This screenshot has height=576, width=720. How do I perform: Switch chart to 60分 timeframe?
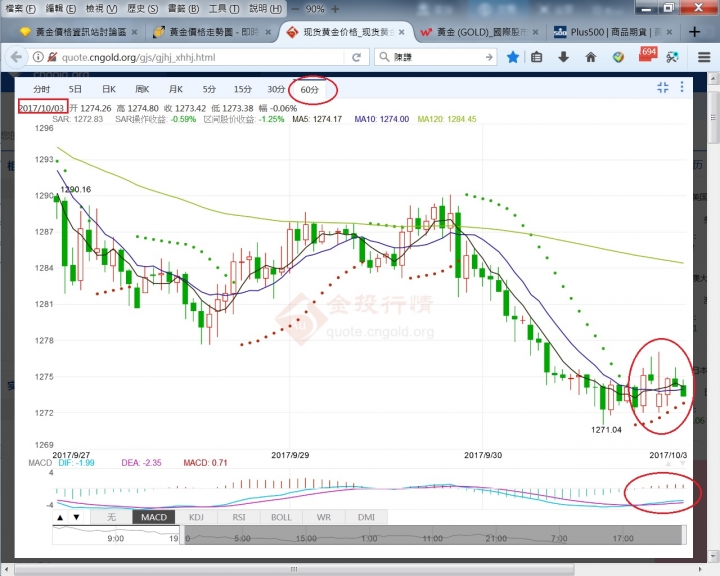pos(311,90)
